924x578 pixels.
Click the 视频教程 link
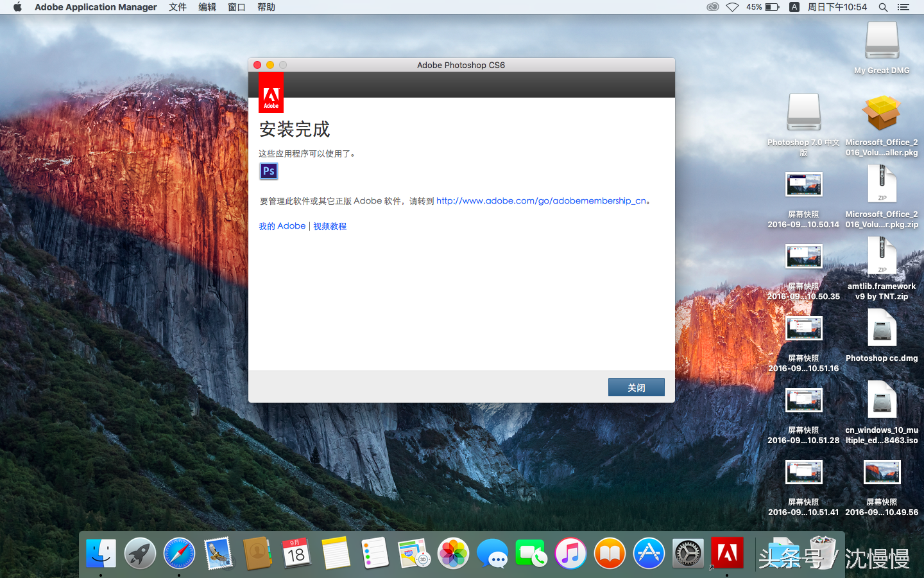(x=330, y=226)
